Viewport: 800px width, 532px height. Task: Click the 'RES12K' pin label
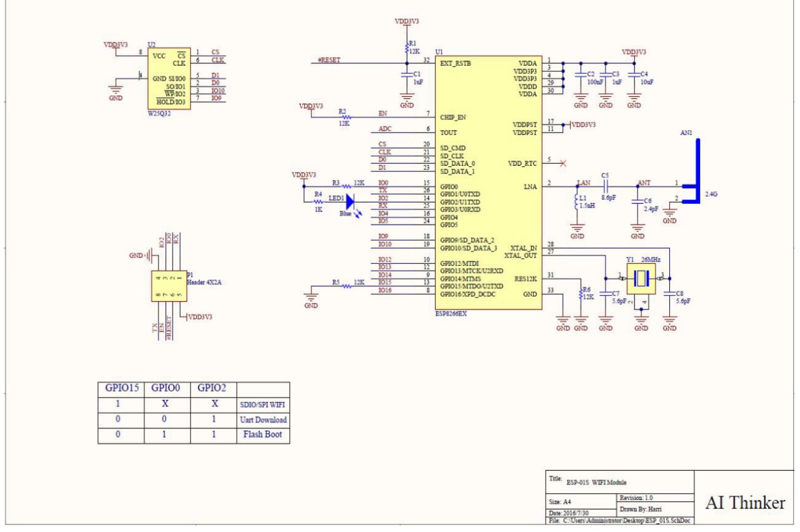point(524,279)
